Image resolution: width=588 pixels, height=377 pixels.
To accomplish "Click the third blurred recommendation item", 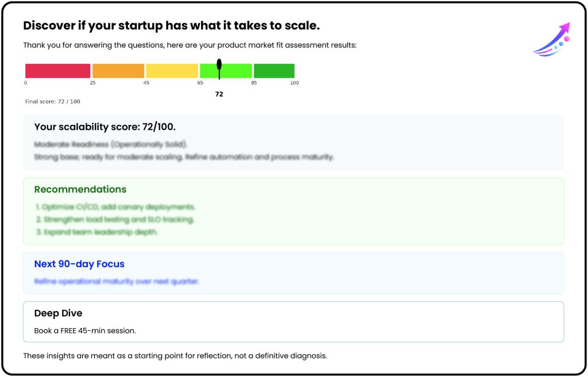I will pos(96,232).
